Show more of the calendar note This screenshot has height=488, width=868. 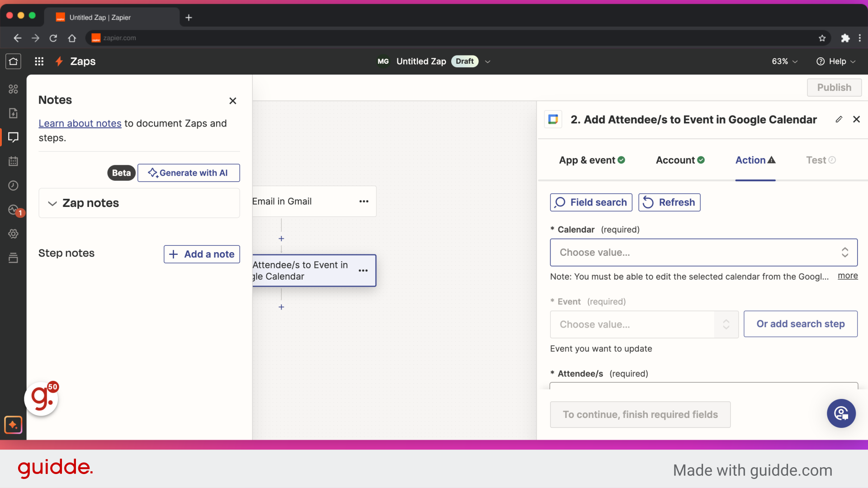[x=848, y=276]
